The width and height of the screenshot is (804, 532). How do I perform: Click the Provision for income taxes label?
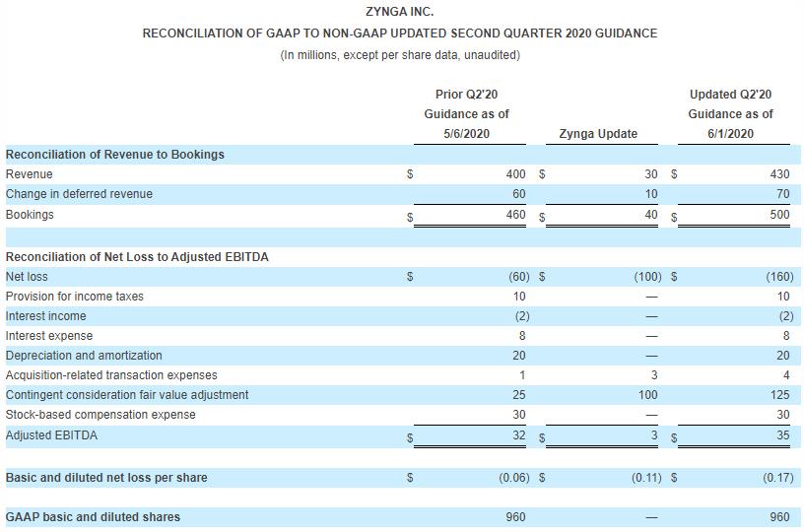pos(75,297)
